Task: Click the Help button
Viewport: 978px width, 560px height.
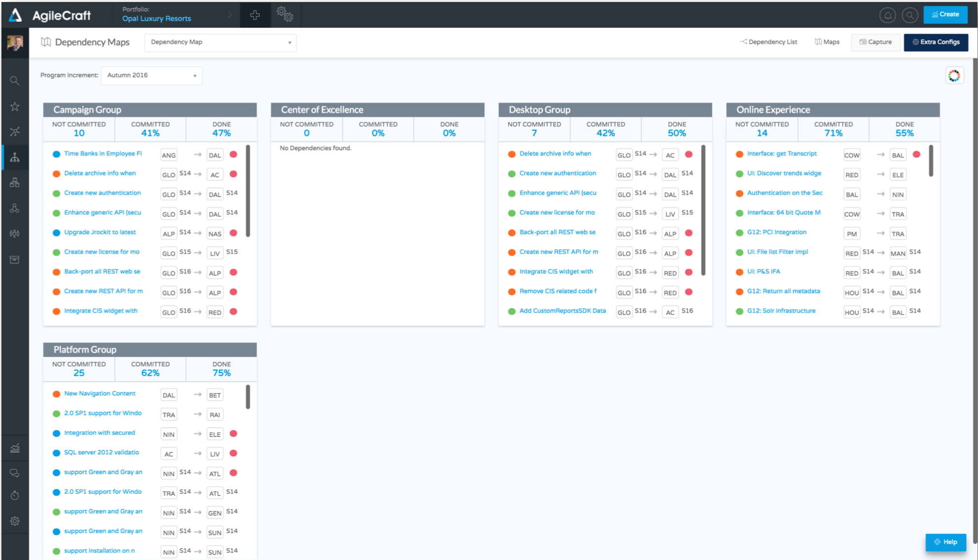Action: point(945,542)
